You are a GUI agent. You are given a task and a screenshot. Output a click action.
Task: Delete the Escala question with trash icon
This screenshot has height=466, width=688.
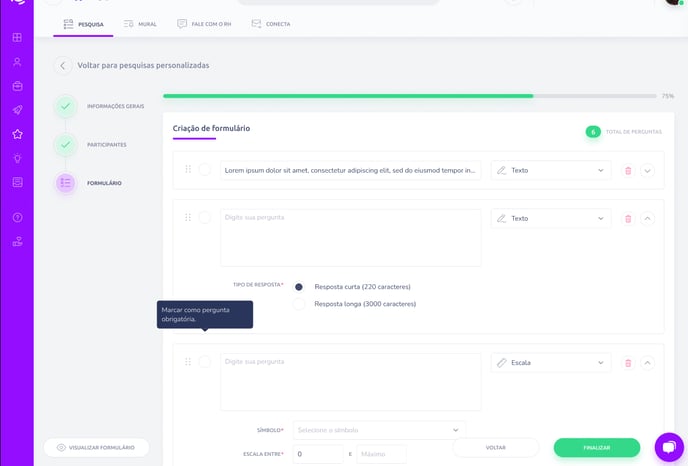click(628, 363)
